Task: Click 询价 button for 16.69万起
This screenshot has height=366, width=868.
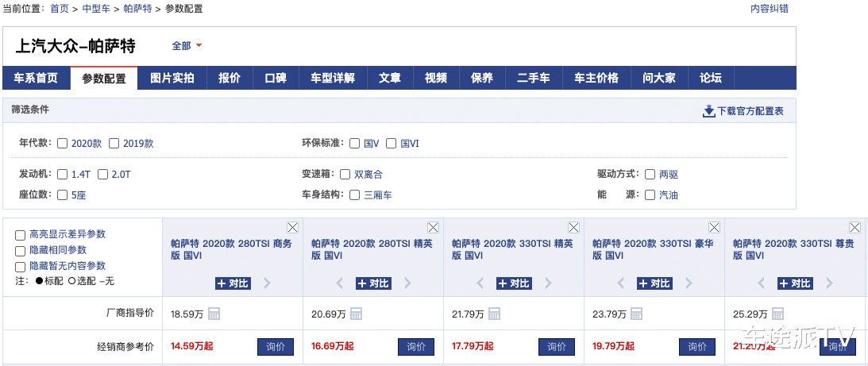Action: (416, 347)
